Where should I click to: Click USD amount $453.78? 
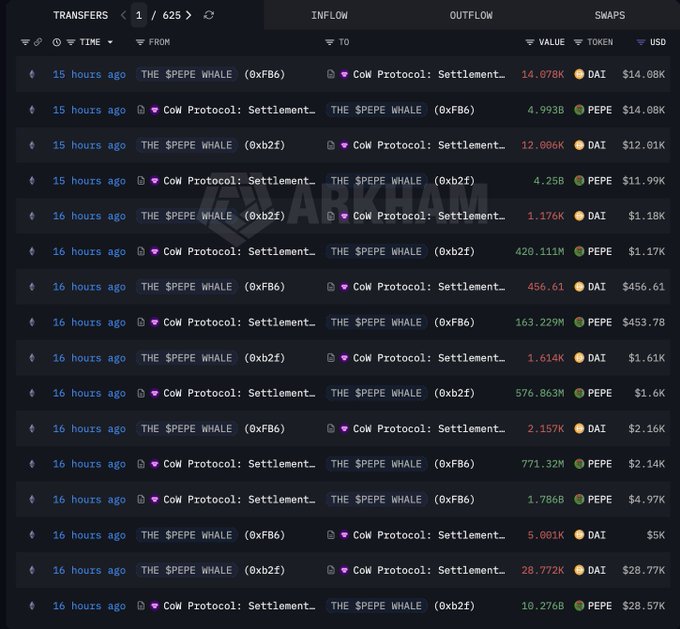coord(644,322)
